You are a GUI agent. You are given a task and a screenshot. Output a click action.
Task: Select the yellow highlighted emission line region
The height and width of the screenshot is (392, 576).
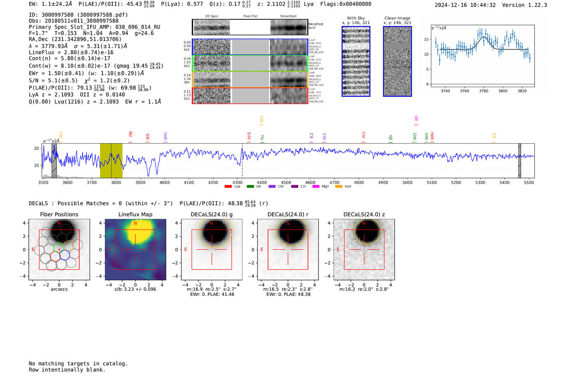pyautogui.click(x=111, y=161)
